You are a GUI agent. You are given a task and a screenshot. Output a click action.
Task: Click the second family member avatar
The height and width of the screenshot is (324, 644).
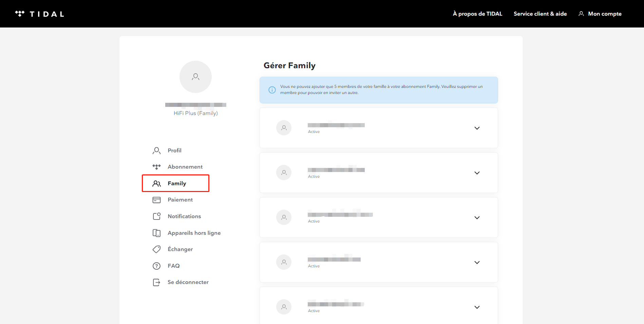tap(284, 173)
